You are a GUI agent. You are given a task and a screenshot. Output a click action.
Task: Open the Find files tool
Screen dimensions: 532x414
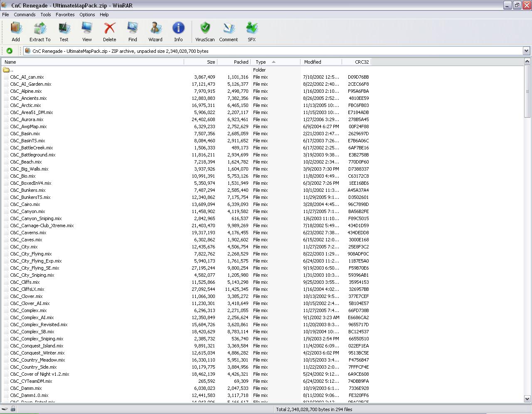click(133, 32)
